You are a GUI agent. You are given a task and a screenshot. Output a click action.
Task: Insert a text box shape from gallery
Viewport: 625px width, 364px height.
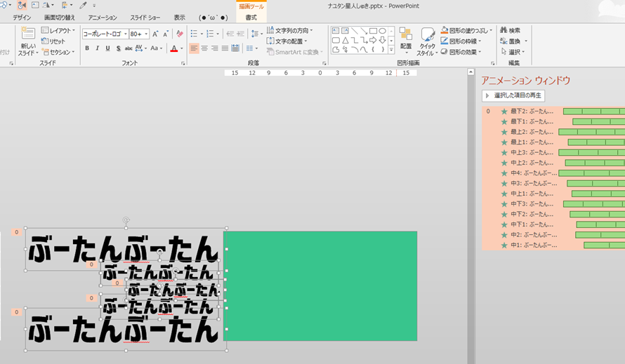point(336,31)
